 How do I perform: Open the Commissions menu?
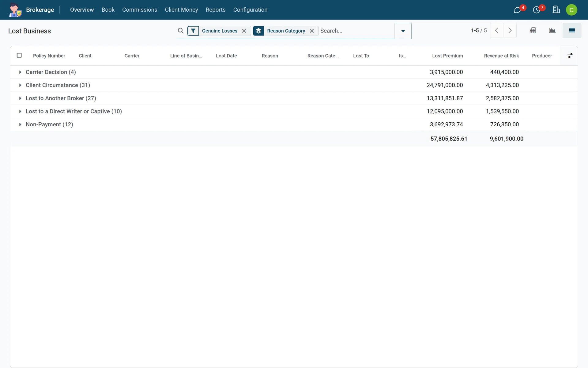(x=140, y=10)
